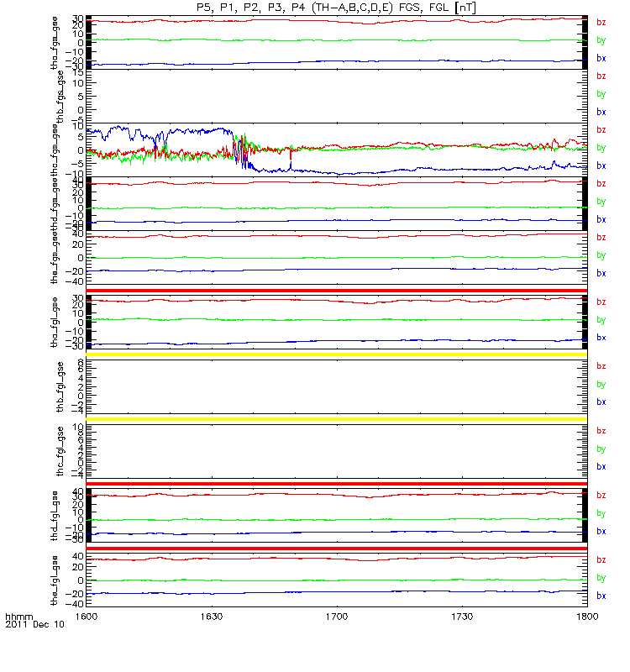Click the by legend of tha_fgs_gse panel
This screenshot has width=630, height=672.
tap(601, 40)
